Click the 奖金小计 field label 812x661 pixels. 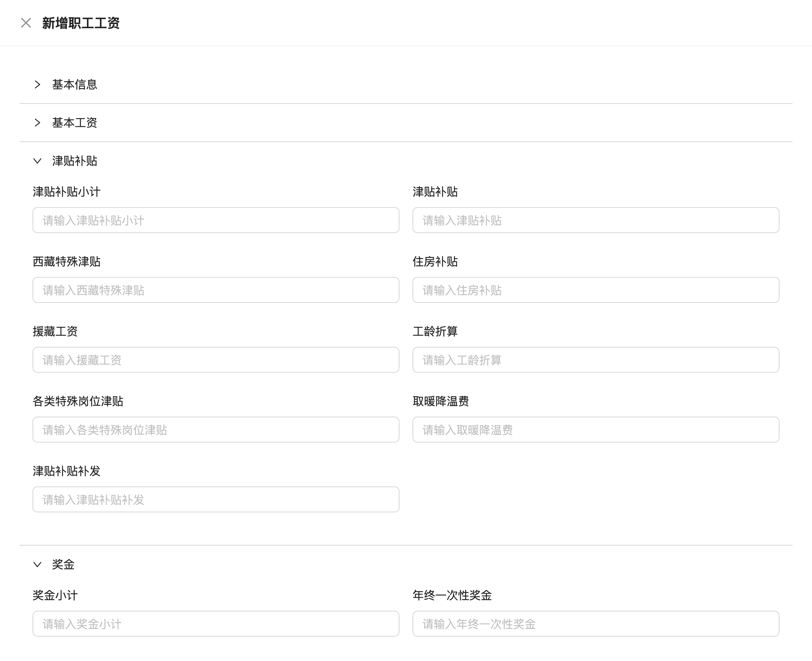[55, 595]
